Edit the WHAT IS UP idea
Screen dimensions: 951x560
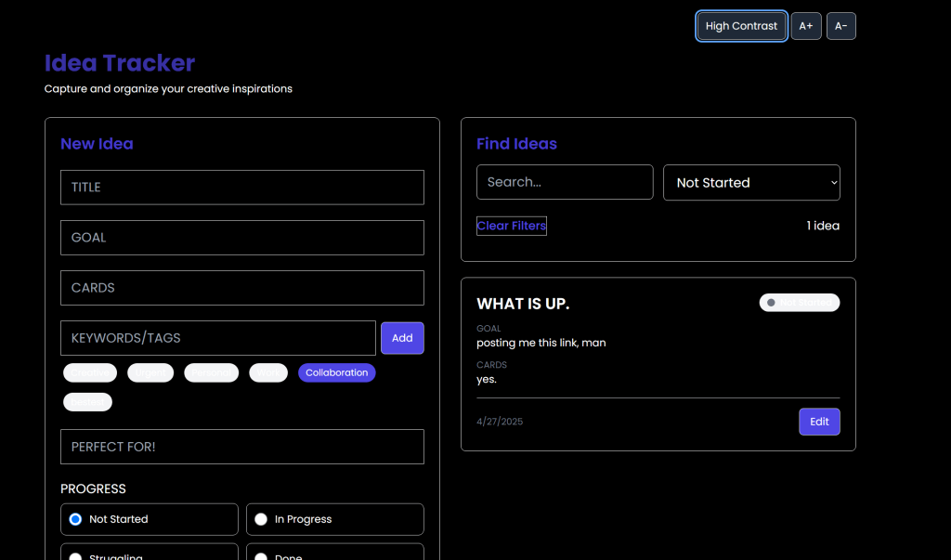(x=818, y=422)
